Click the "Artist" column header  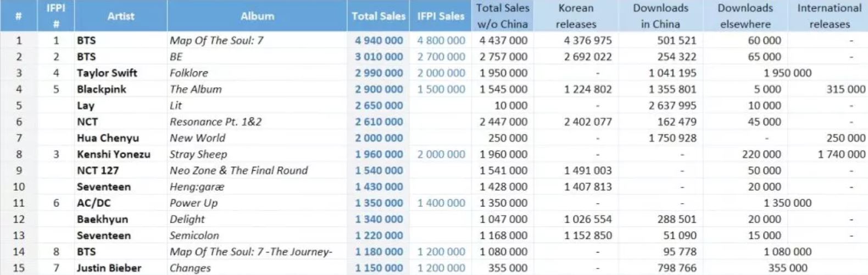120,16
